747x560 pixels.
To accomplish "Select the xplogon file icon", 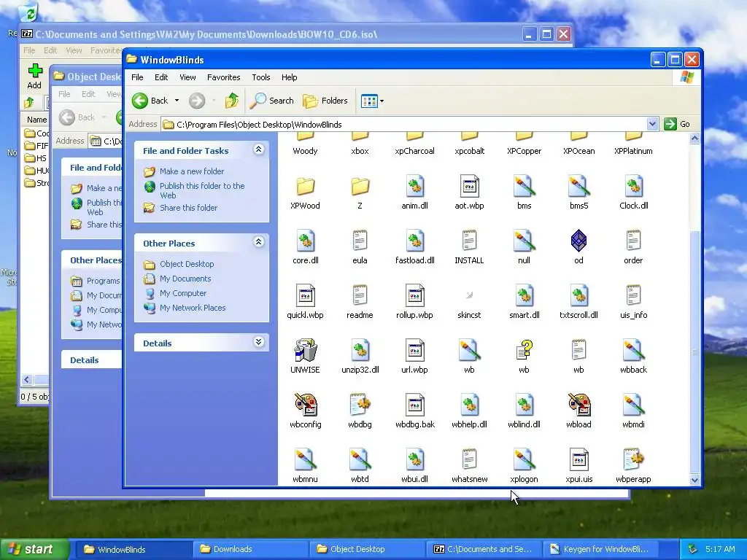I will [x=524, y=460].
